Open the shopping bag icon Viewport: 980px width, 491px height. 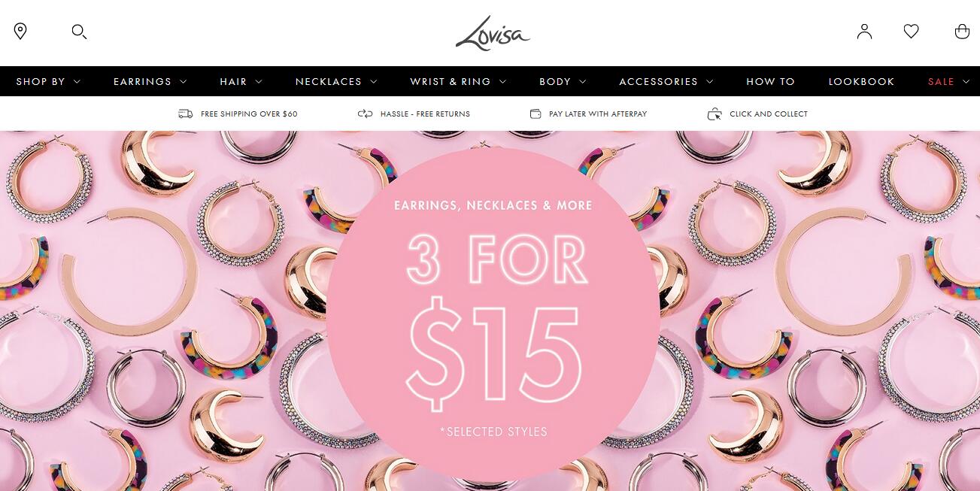click(x=962, y=31)
